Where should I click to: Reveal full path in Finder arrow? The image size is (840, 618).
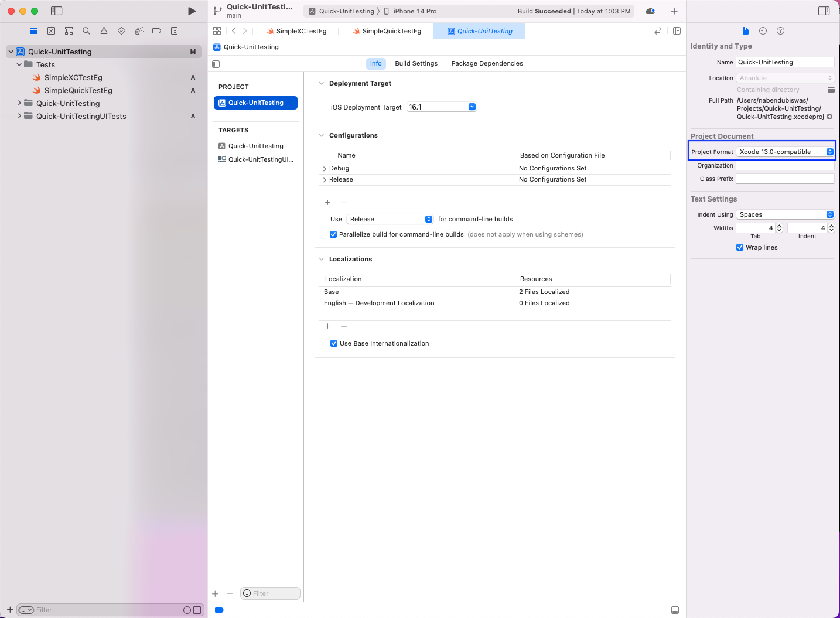[x=829, y=117]
